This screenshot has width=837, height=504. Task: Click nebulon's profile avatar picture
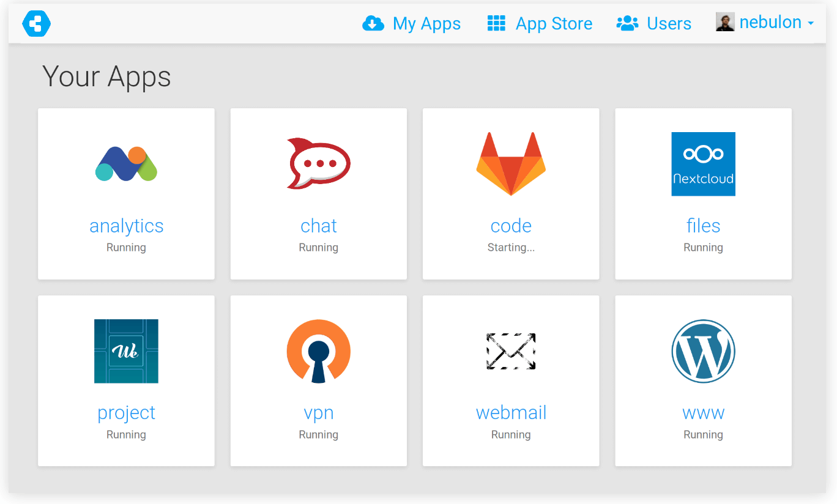tap(725, 22)
